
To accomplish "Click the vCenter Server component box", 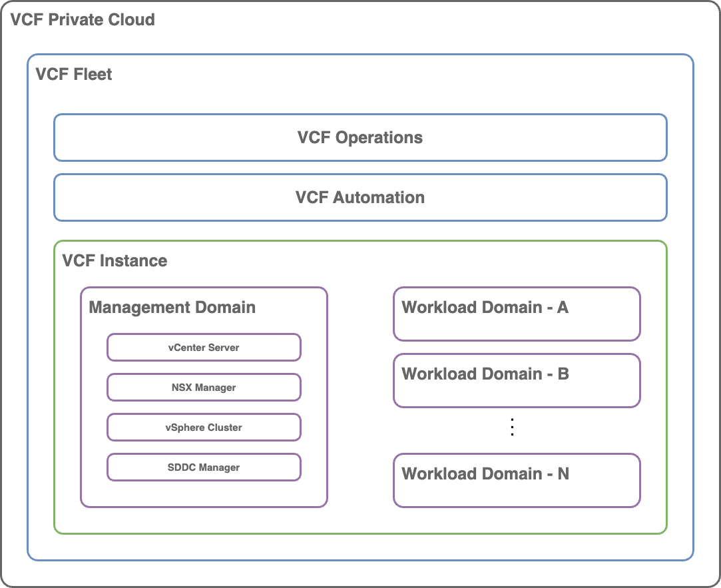I will pos(204,348).
